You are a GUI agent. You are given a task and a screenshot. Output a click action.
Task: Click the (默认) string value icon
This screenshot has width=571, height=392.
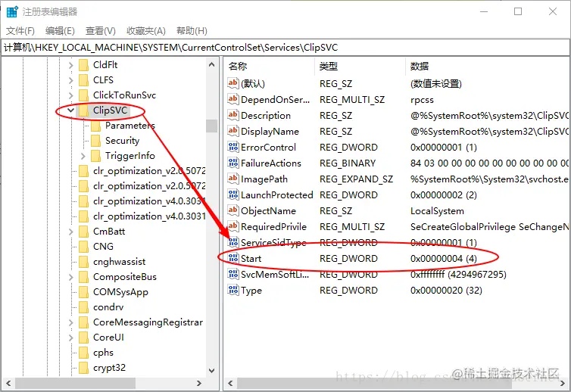click(x=233, y=83)
